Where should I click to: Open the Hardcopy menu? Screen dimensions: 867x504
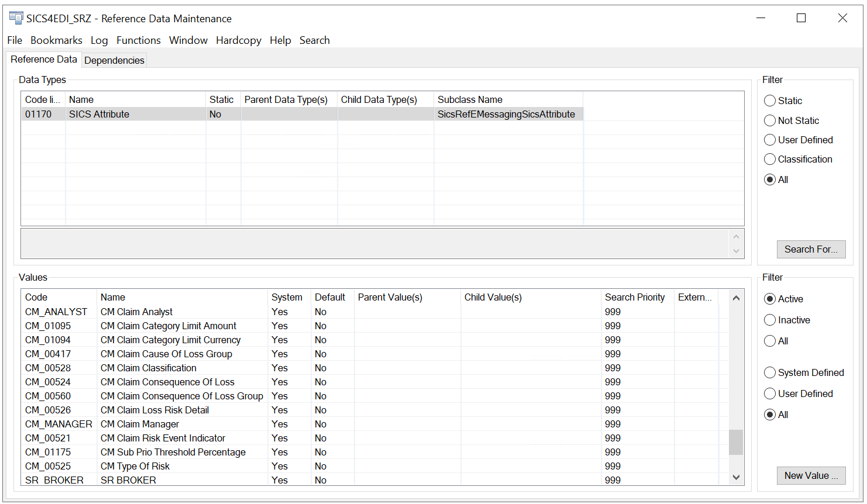(238, 40)
